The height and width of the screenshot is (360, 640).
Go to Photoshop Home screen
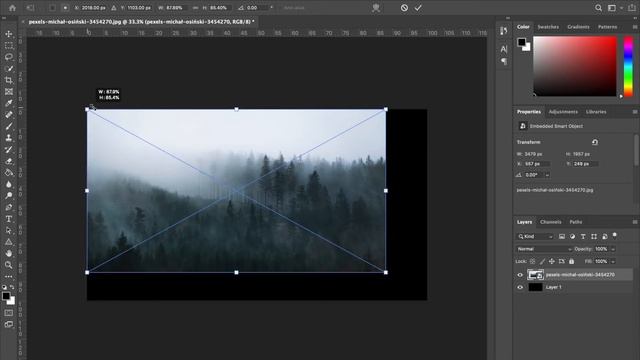click(x=12, y=8)
